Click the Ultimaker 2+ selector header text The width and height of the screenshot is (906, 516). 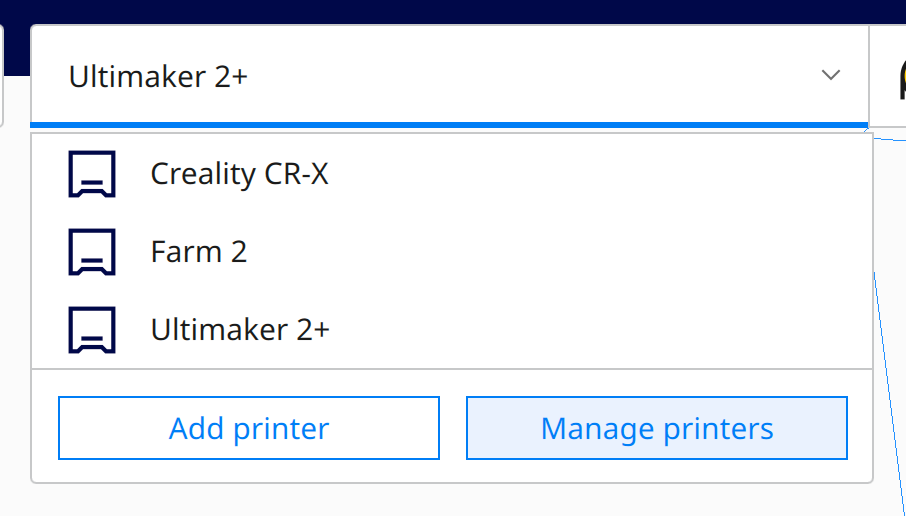coord(158,77)
